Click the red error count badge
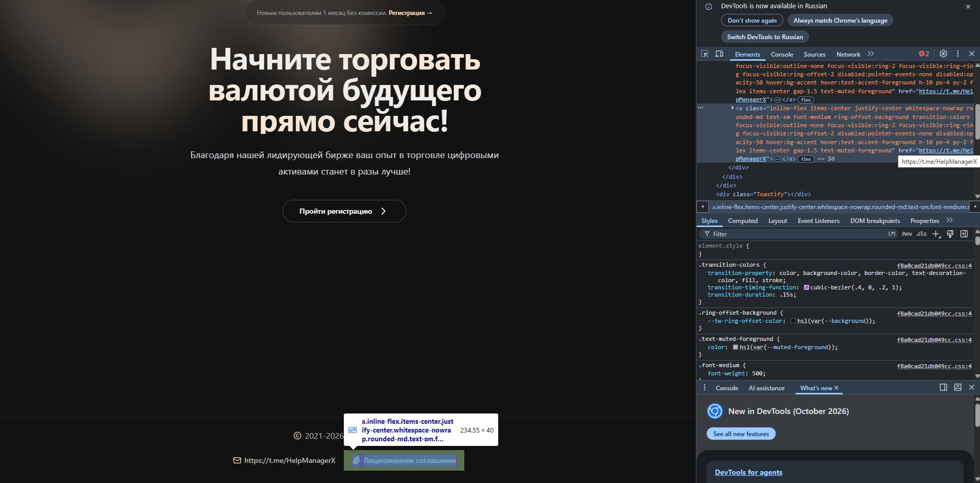 pos(924,54)
